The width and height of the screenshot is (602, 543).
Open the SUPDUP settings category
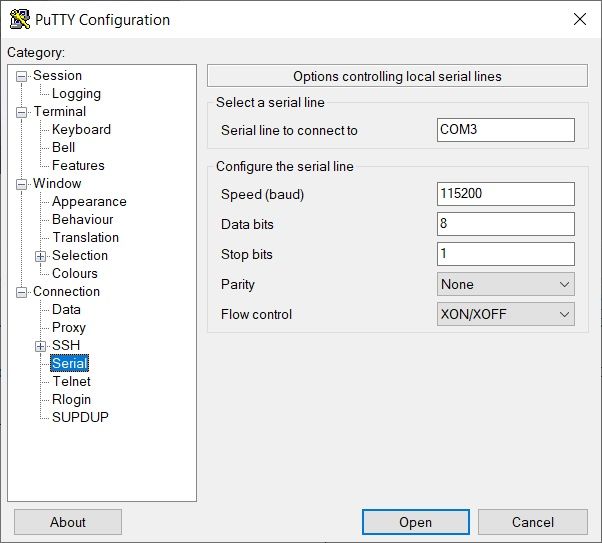[80, 417]
